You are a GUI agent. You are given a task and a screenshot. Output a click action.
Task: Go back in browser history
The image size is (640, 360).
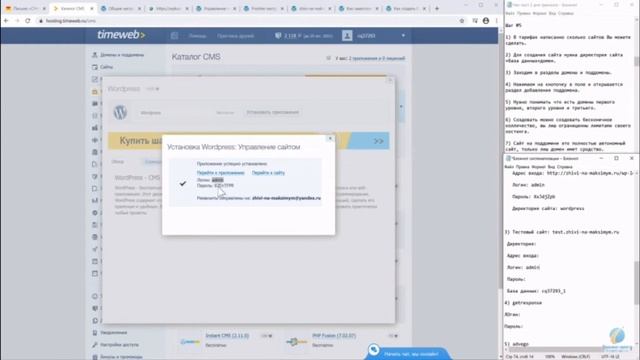pyautogui.click(x=6, y=21)
